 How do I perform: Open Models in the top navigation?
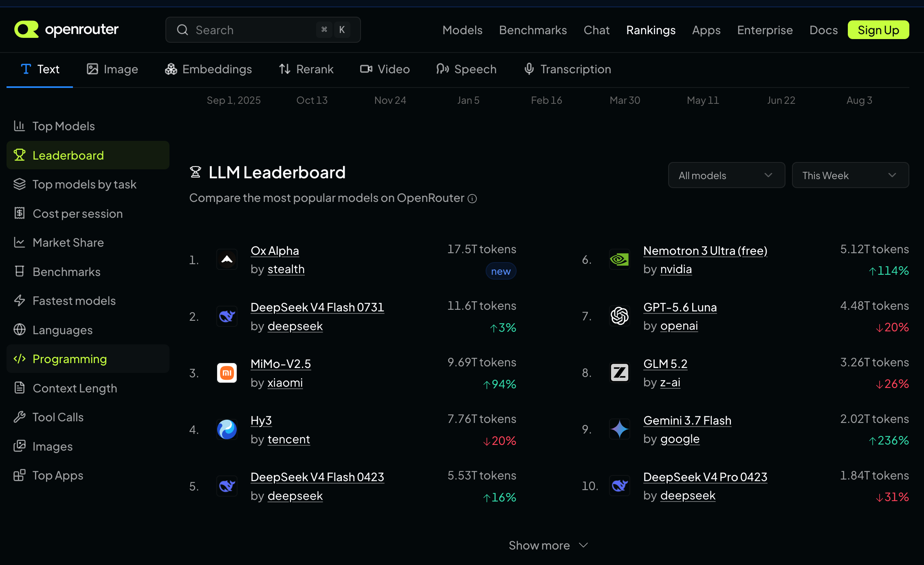pyautogui.click(x=462, y=30)
